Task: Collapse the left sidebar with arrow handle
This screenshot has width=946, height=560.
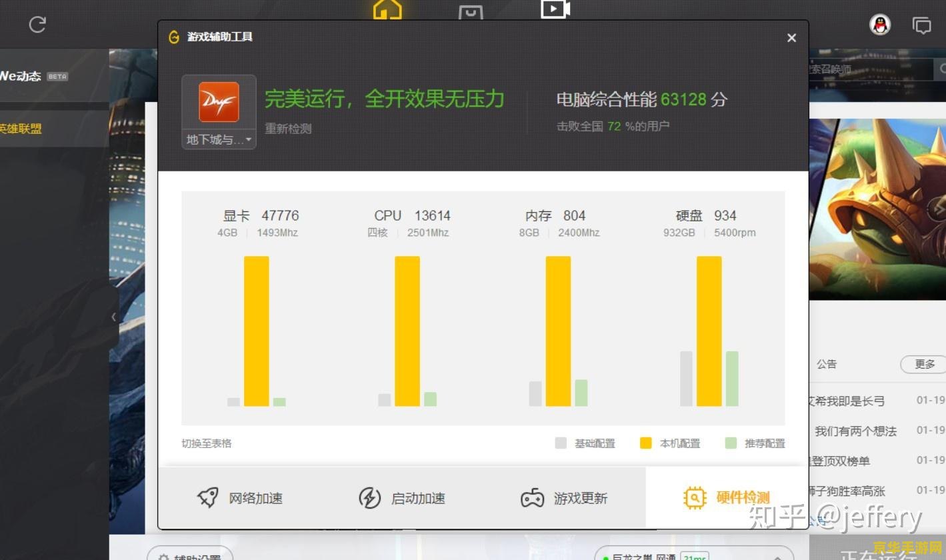Action: 113,317
